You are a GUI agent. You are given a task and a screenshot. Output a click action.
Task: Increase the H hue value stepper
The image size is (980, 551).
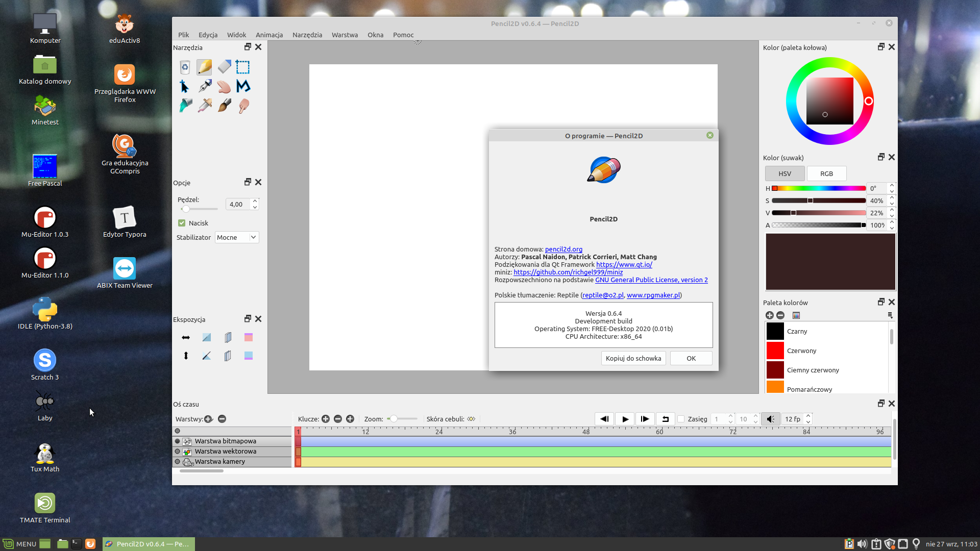pos(892,186)
